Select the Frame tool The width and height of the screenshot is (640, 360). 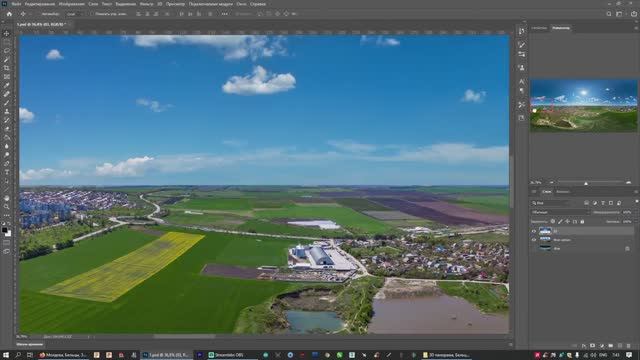[x=6, y=77]
